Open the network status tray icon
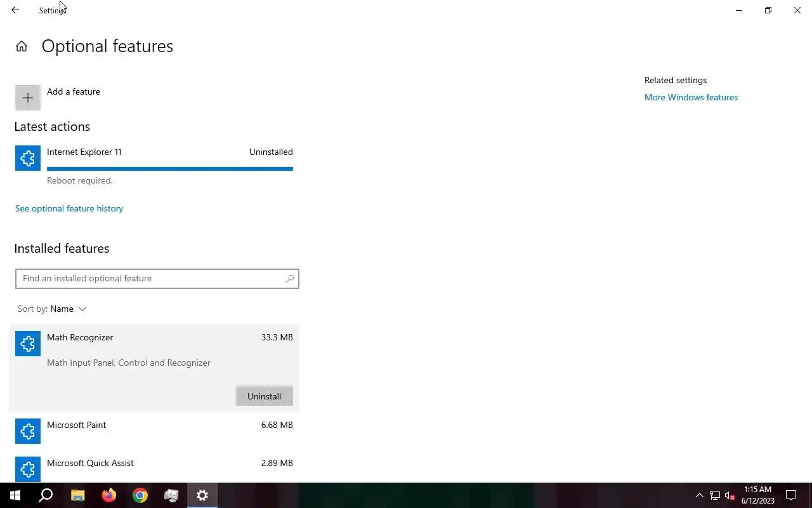The height and width of the screenshot is (508, 812). click(715, 495)
